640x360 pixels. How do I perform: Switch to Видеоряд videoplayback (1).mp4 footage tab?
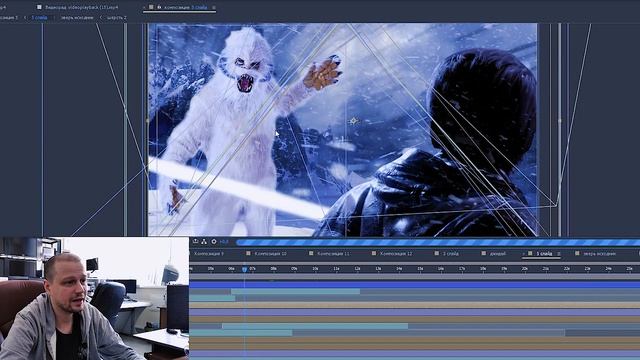[82, 7]
